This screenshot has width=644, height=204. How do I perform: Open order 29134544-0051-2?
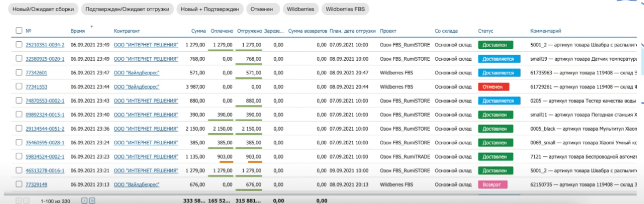pos(45,129)
